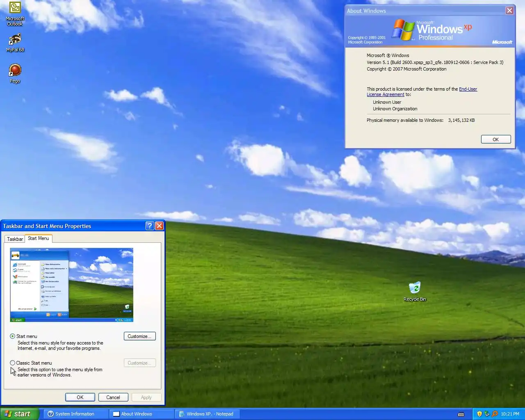This screenshot has height=420, width=525.
Task: Click the Windows XP Professional logo banner
Action: [430, 31]
